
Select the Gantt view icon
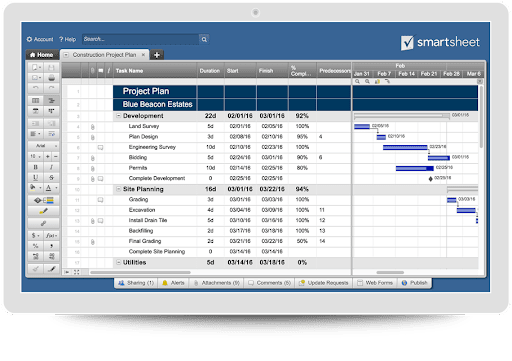[51, 100]
